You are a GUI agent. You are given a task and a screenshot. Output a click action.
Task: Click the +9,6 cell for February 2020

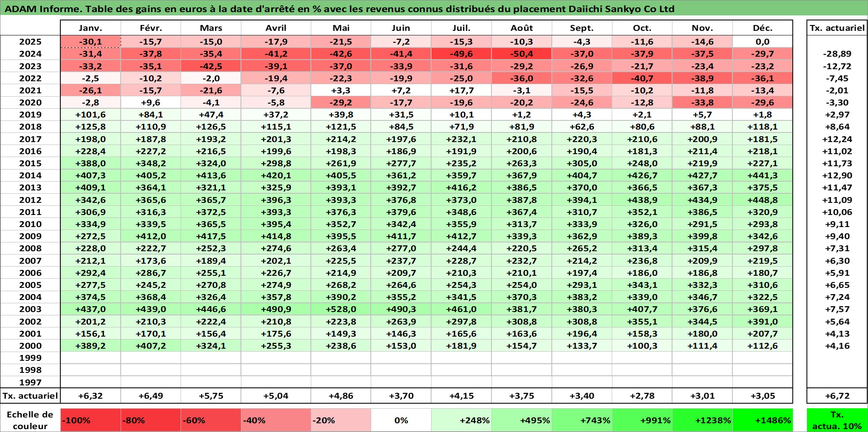151,102
